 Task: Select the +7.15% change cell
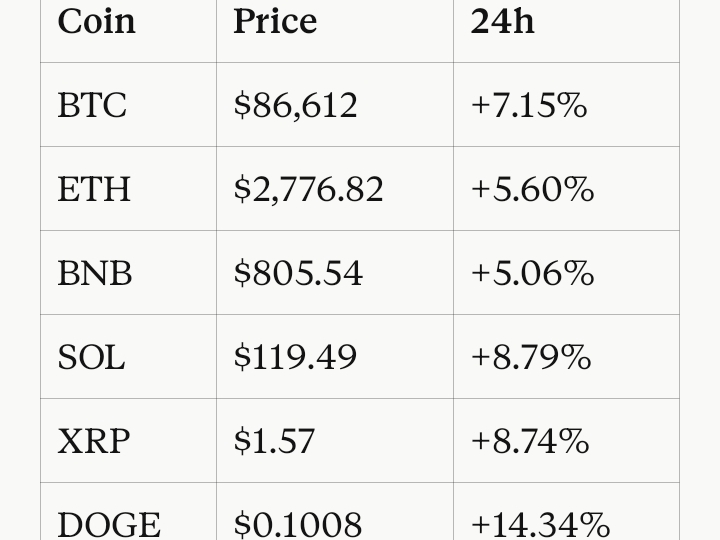pos(567,105)
